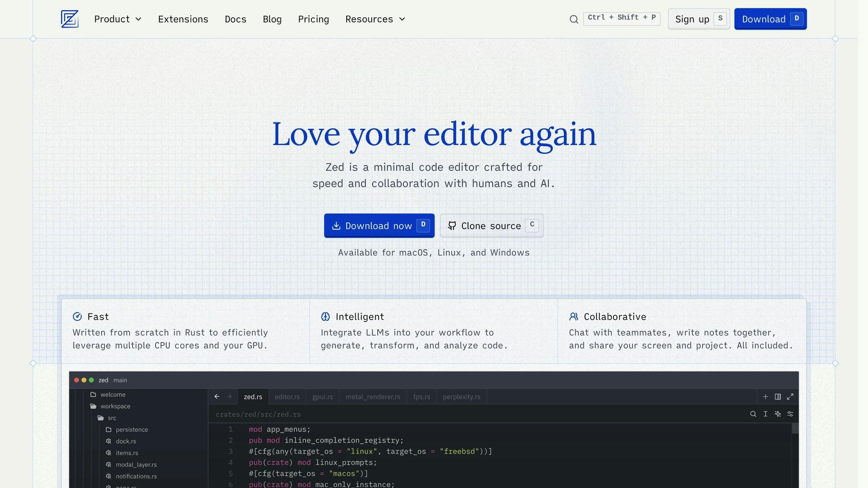Open the Pricing page link
The width and height of the screenshot is (868, 488).
click(x=314, y=19)
